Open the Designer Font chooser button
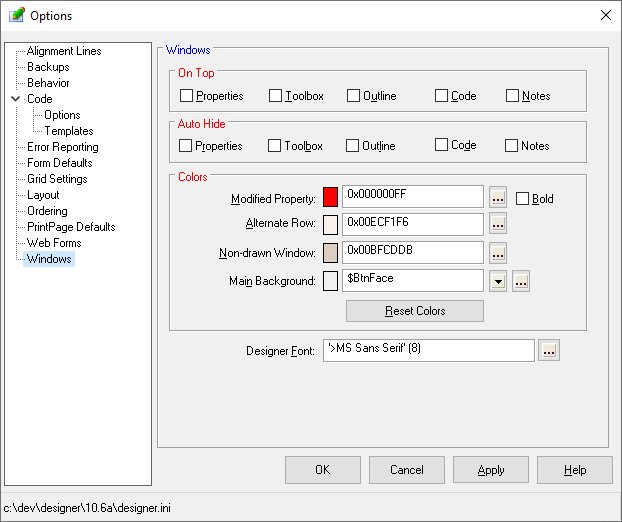 (x=549, y=351)
